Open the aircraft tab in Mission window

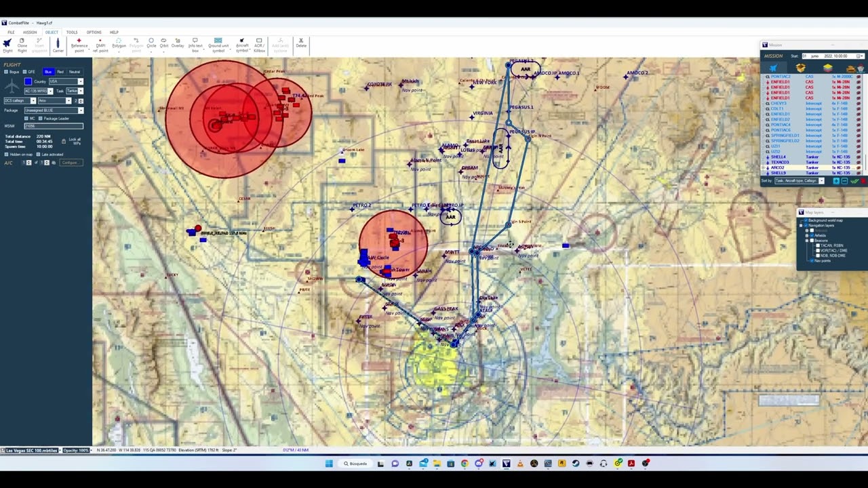[774, 68]
